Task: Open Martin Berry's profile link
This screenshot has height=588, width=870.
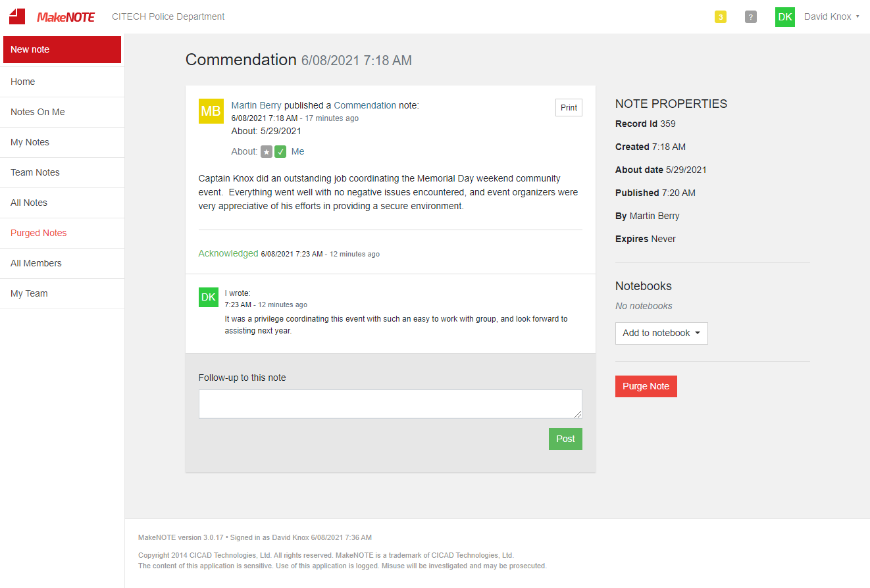Action: 257,105
